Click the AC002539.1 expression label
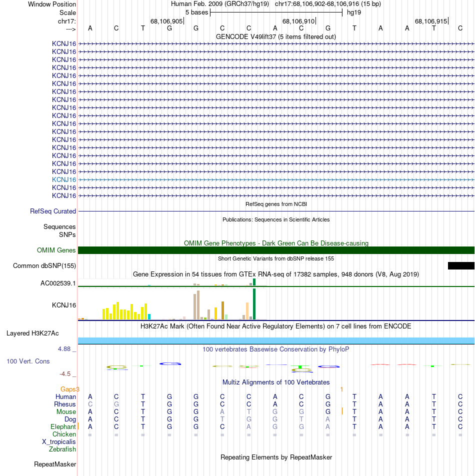 coord(58,283)
